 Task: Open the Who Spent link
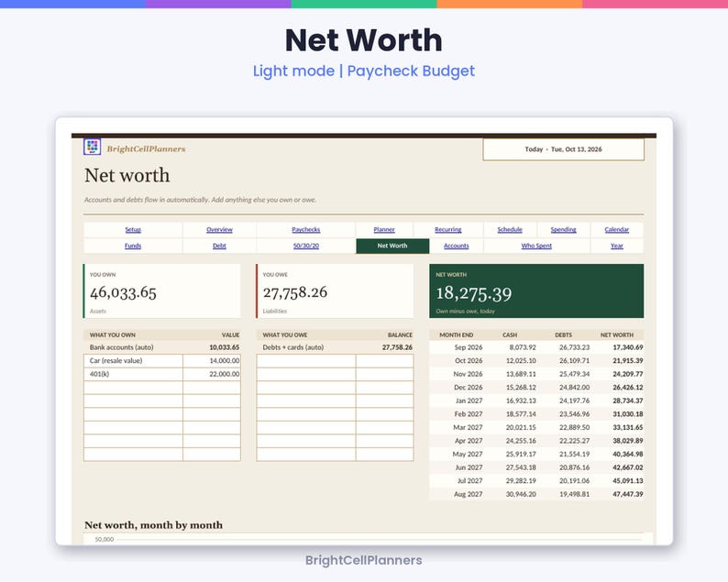click(x=536, y=246)
